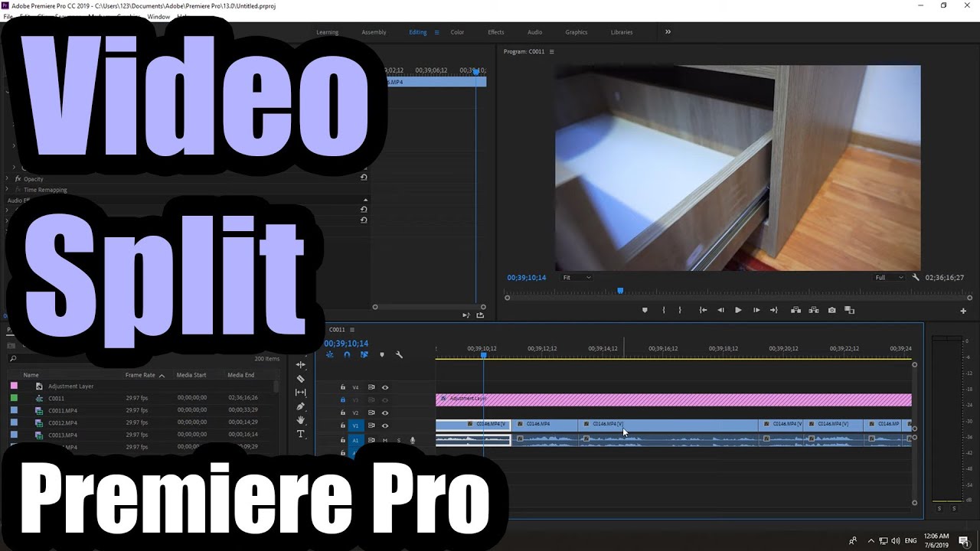This screenshot has width=980, height=551.
Task: Add a marker in the timeline header
Action: tap(381, 354)
